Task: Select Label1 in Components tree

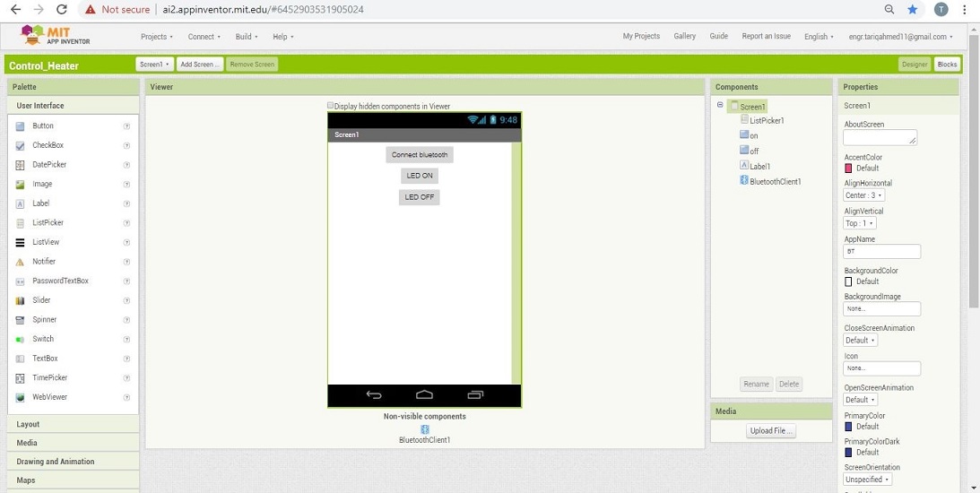Action: pos(760,166)
